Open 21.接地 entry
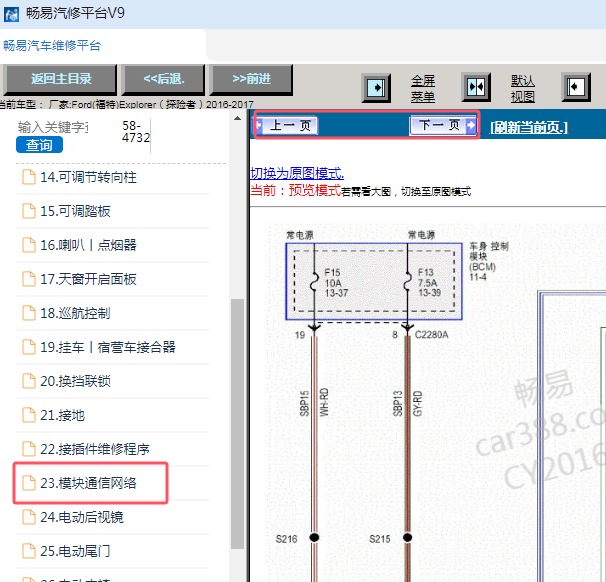This screenshot has width=606, height=582. (63, 415)
